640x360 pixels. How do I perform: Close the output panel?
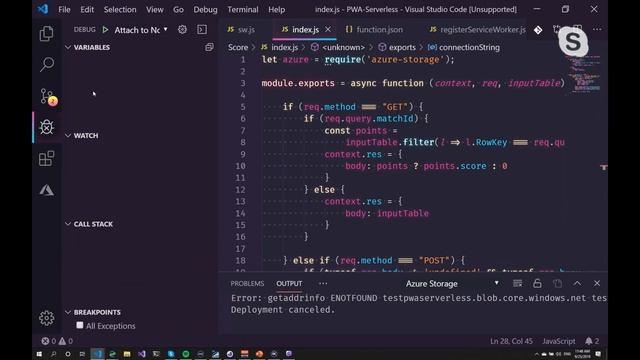click(597, 283)
